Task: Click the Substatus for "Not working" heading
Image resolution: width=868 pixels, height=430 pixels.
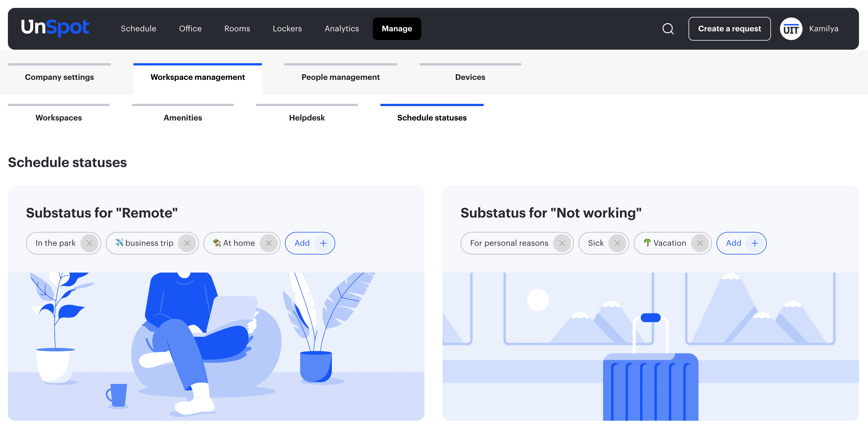Action: point(551,213)
